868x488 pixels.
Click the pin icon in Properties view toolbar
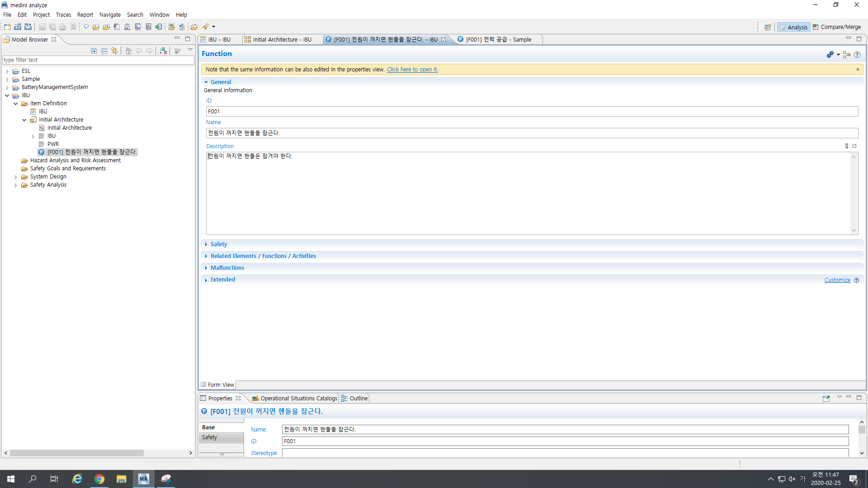tap(826, 399)
